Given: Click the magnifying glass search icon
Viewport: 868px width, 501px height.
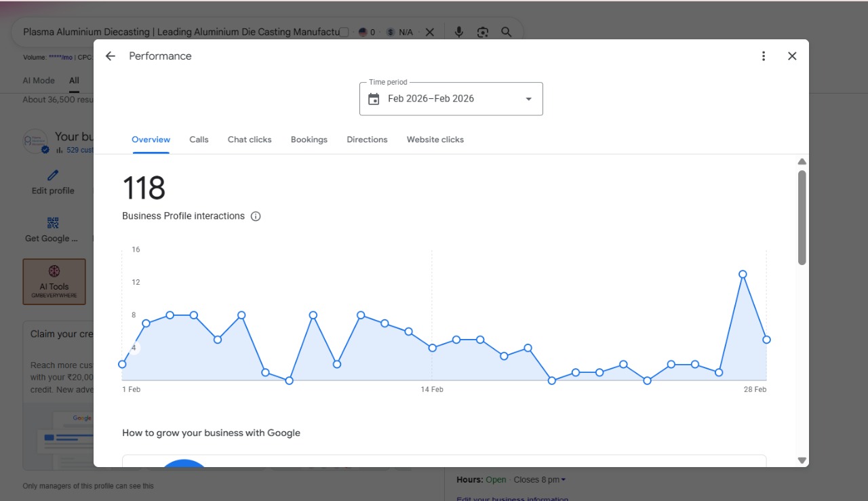Looking at the screenshot, I should (x=507, y=32).
